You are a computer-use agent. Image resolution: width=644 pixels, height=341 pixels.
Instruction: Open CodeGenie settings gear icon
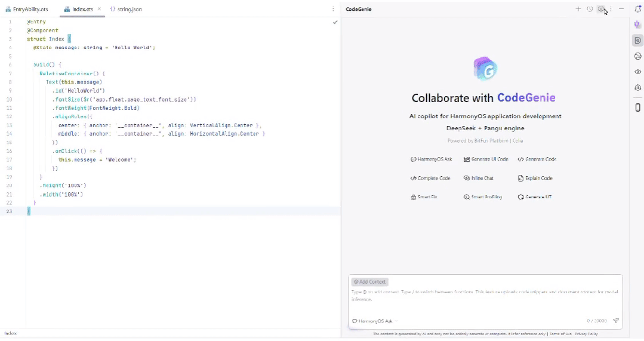tap(601, 9)
